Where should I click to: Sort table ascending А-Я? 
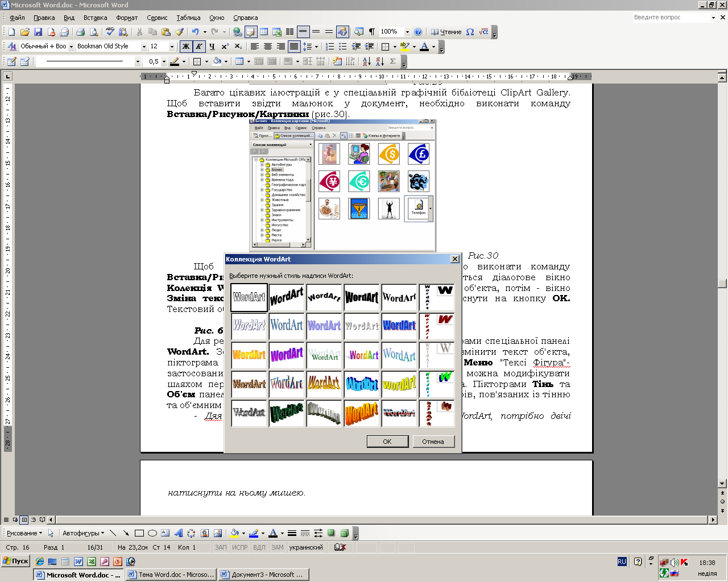pyautogui.click(x=366, y=61)
